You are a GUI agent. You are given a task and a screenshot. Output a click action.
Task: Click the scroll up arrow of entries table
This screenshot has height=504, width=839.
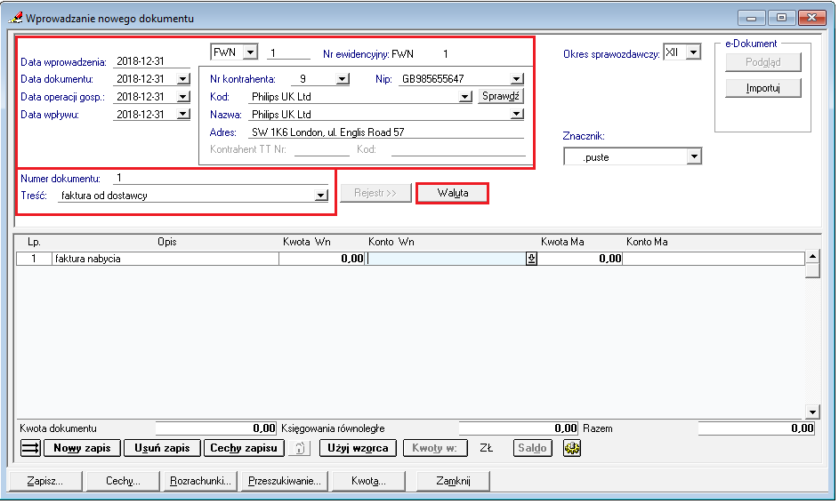[x=812, y=257]
